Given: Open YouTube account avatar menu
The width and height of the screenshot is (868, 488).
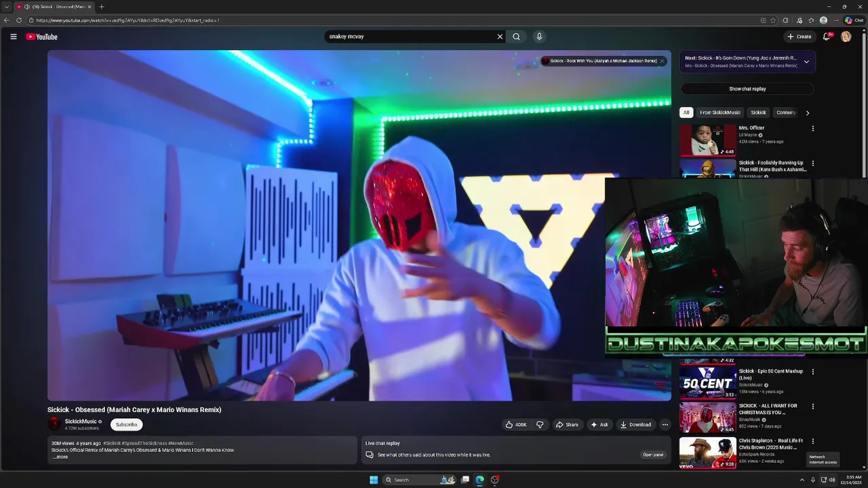Looking at the screenshot, I should click(x=846, y=37).
